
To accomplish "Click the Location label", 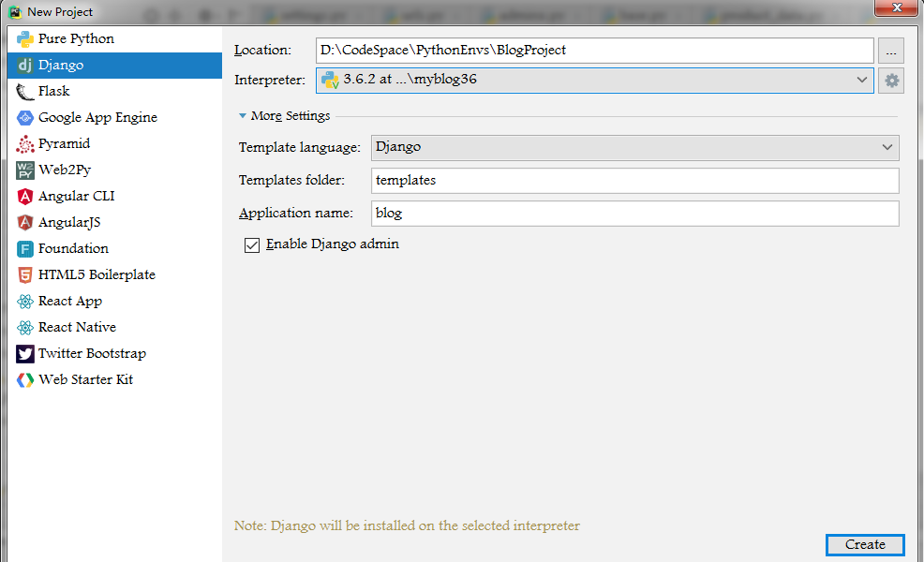I will tap(262, 51).
